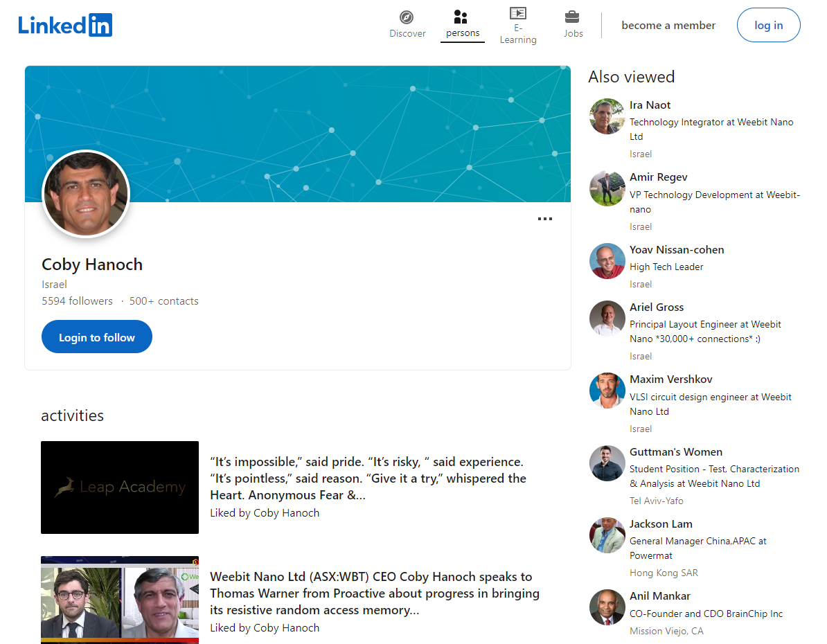Viewport: 827px width, 644px height.
Task: Click the 500+ contacts text
Action: pyautogui.click(x=164, y=301)
